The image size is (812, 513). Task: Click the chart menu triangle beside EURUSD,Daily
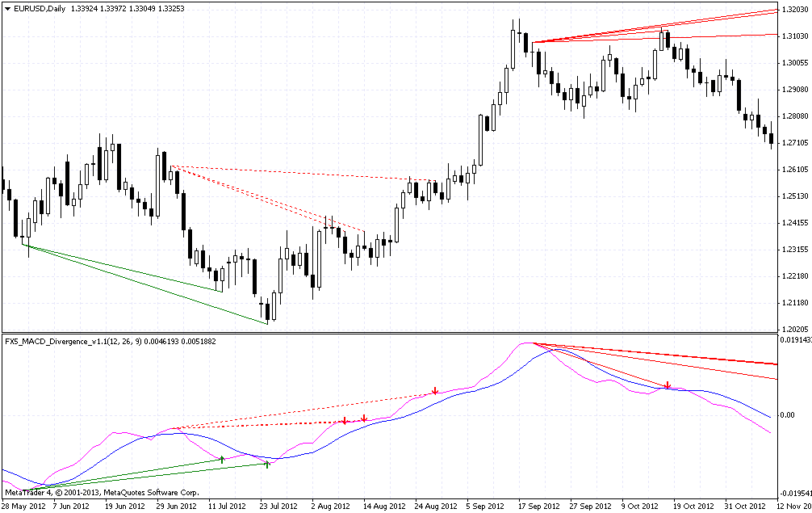(7, 9)
